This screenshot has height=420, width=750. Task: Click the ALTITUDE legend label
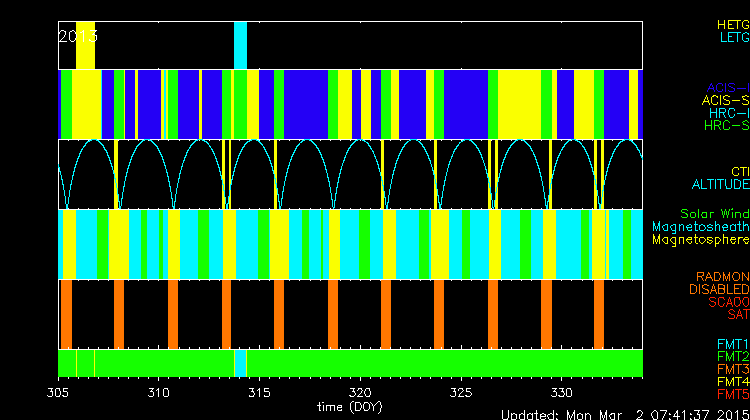[x=720, y=185]
